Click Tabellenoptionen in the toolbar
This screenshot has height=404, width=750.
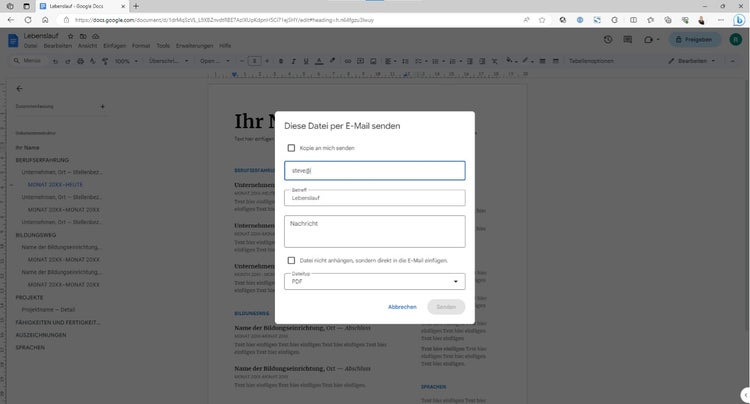[x=591, y=61]
